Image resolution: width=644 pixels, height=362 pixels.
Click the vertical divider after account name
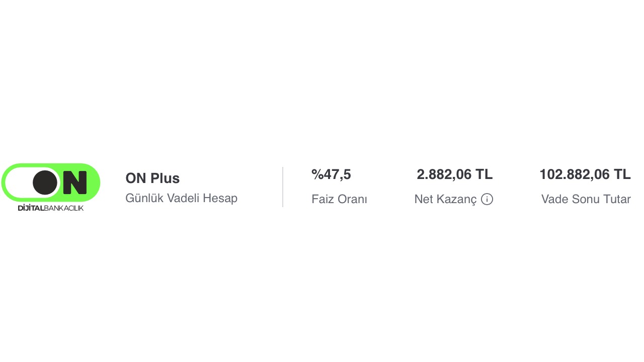[x=283, y=187]
